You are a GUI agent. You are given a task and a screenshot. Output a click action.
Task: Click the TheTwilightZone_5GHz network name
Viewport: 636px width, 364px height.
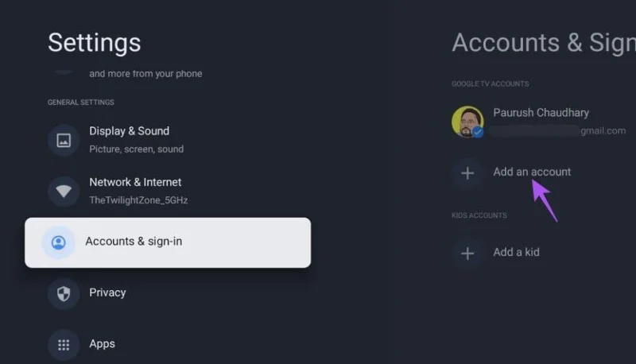(x=138, y=200)
